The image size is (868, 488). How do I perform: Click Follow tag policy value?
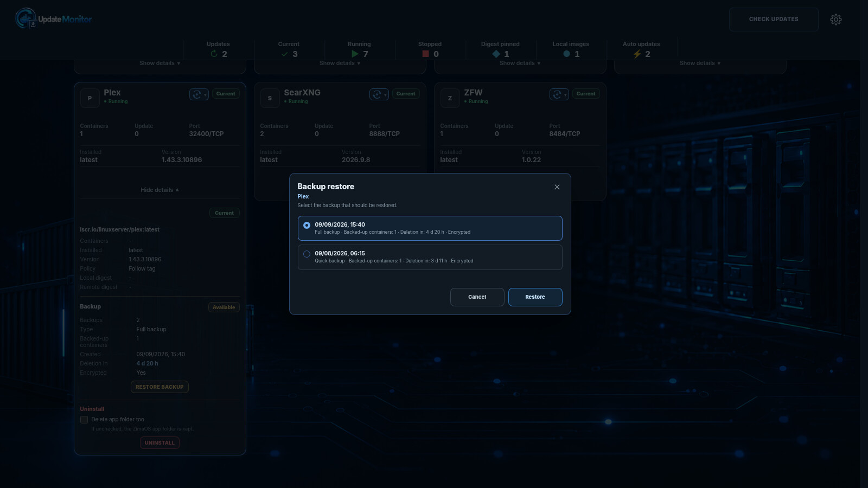tap(142, 269)
